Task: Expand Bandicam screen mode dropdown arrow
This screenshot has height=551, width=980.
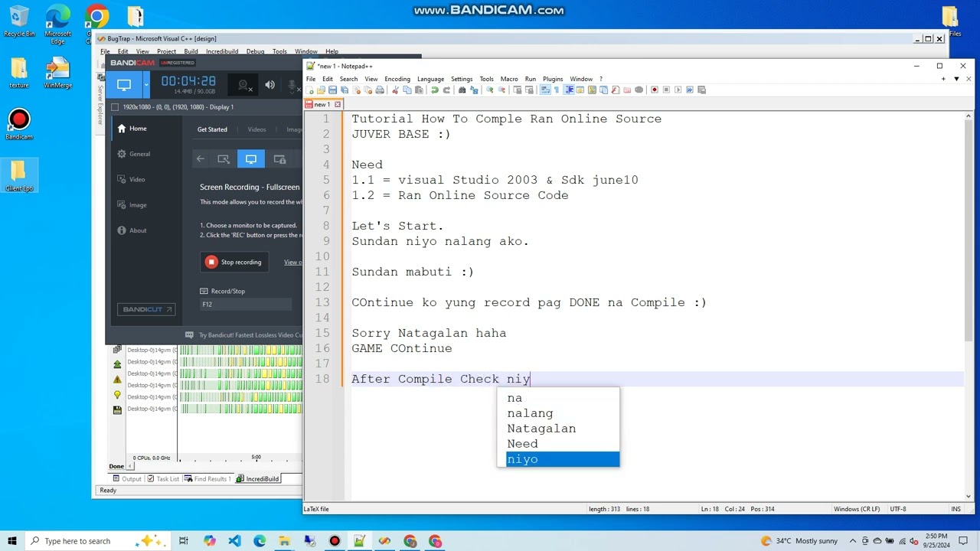Action: tap(146, 84)
